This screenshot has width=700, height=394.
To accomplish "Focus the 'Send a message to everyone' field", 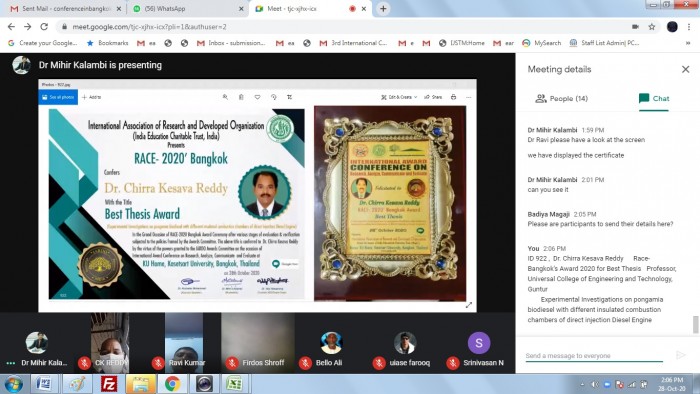I will click(x=594, y=356).
